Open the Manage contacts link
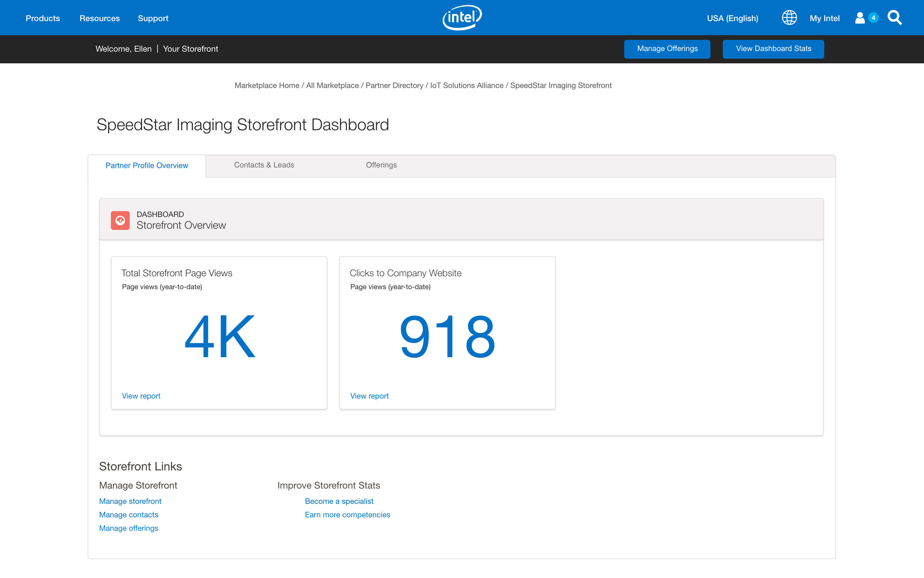This screenshot has width=924, height=578. (128, 515)
